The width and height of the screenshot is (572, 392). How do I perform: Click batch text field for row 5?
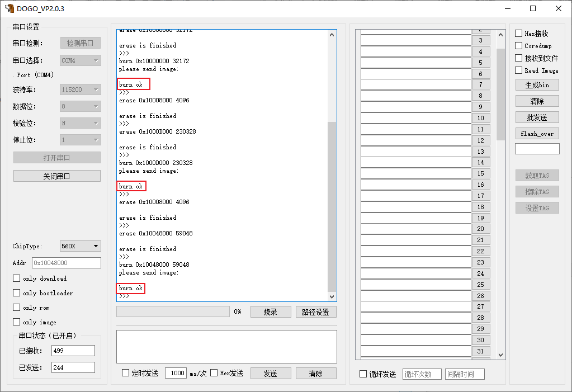(416, 63)
